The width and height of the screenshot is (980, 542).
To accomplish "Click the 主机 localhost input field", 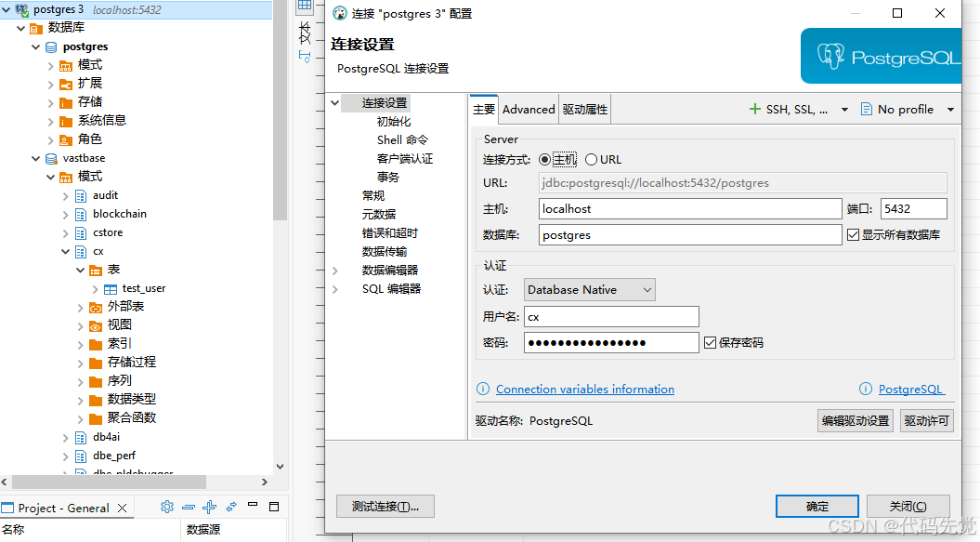I will 690,209.
